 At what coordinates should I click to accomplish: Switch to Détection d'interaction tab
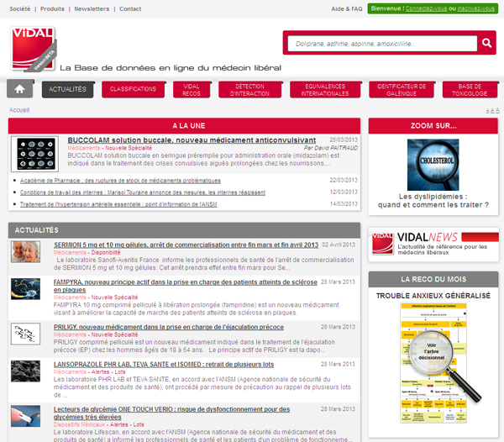[249, 89]
